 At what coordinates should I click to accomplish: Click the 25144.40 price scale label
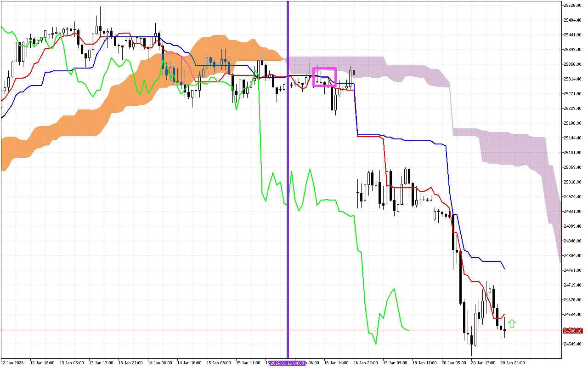pyautogui.click(x=572, y=137)
